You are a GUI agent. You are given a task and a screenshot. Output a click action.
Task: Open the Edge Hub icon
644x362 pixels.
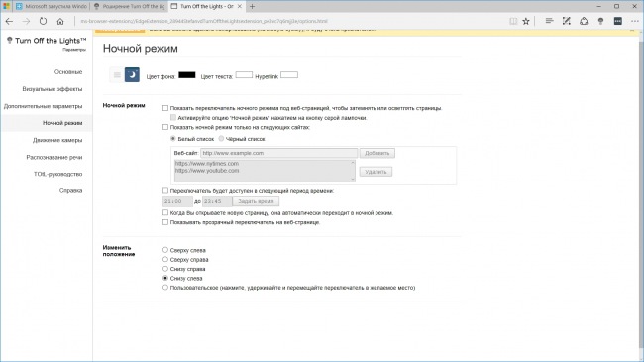coord(549,21)
